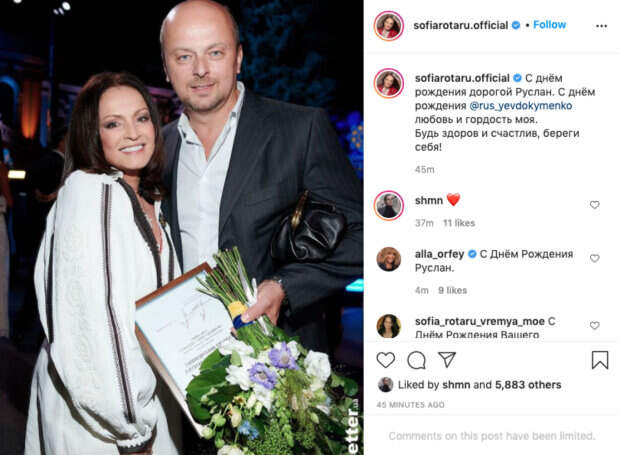This screenshot has height=455, width=620.
Task: Like sofia_rotaru_vremya_moe's comment
Action: coord(594,325)
